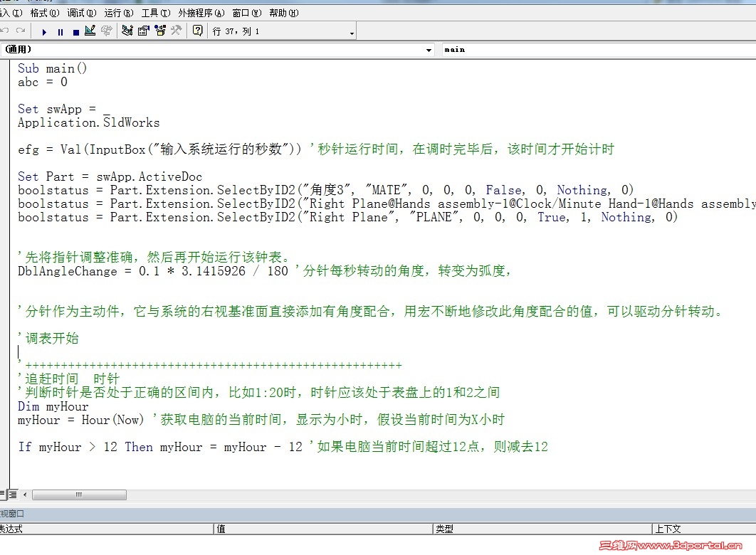The height and width of the screenshot is (555, 756).
Task: Open the Object Browser icon
Action: (160, 31)
